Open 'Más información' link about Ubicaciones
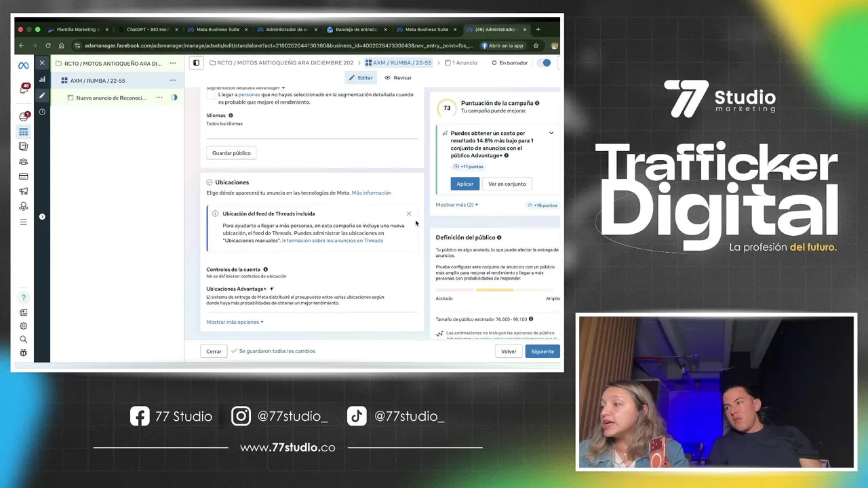 tap(372, 193)
